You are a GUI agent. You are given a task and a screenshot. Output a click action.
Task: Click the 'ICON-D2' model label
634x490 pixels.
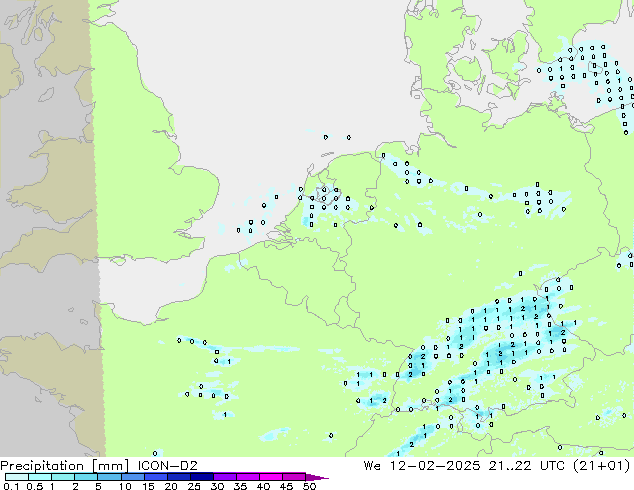click(167, 465)
